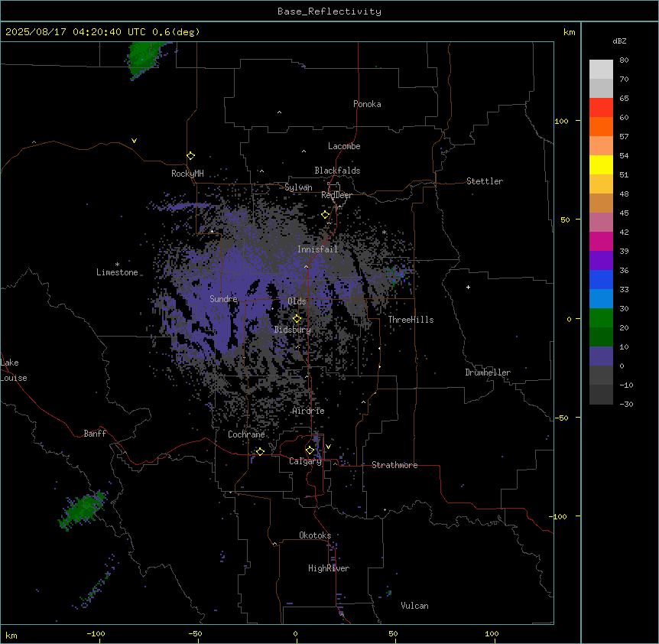Click the asterisk marker above Limestone
Image resolution: width=659 pixels, height=644 pixels.
(x=117, y=265)
